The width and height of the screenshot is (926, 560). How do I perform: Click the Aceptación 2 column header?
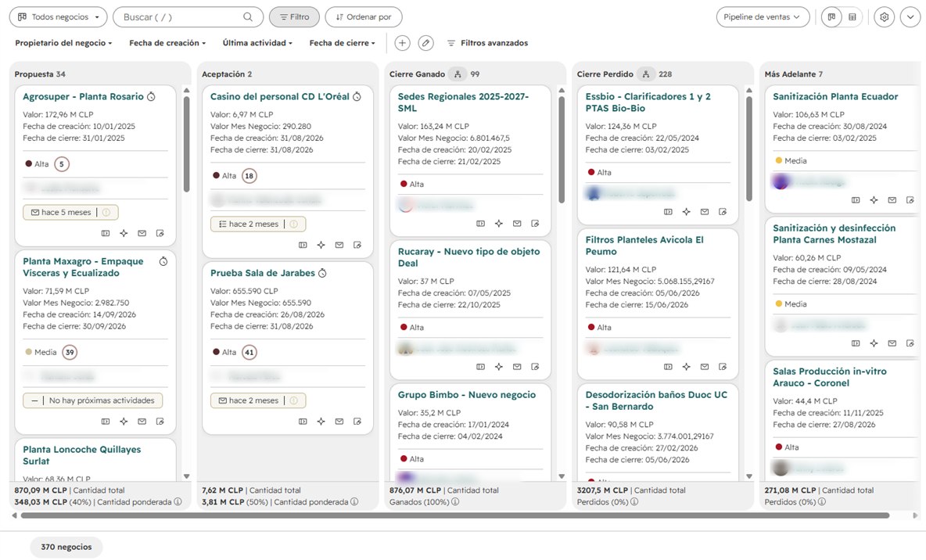tap(227, 74)
